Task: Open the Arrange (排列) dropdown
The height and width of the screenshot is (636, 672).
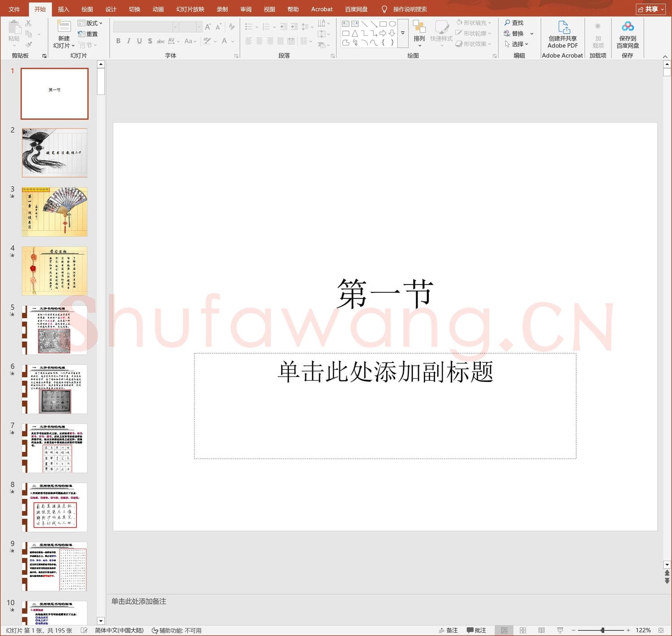Action: [419, 33]
